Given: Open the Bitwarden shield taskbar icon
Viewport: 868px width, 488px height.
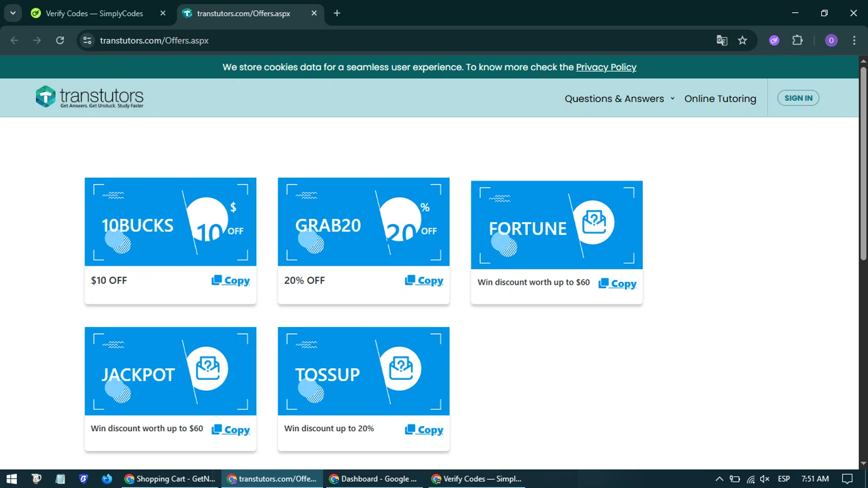Looking at the screenshot, I should [x=83, y=479].
